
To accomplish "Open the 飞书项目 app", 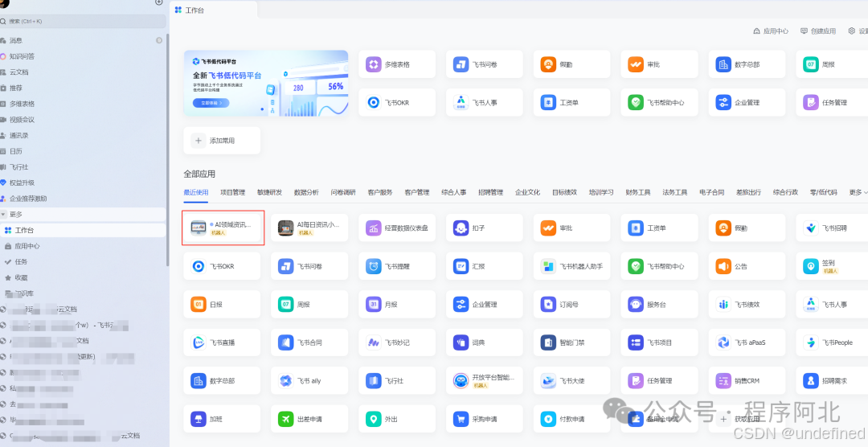I will click(x=659, y=342).
